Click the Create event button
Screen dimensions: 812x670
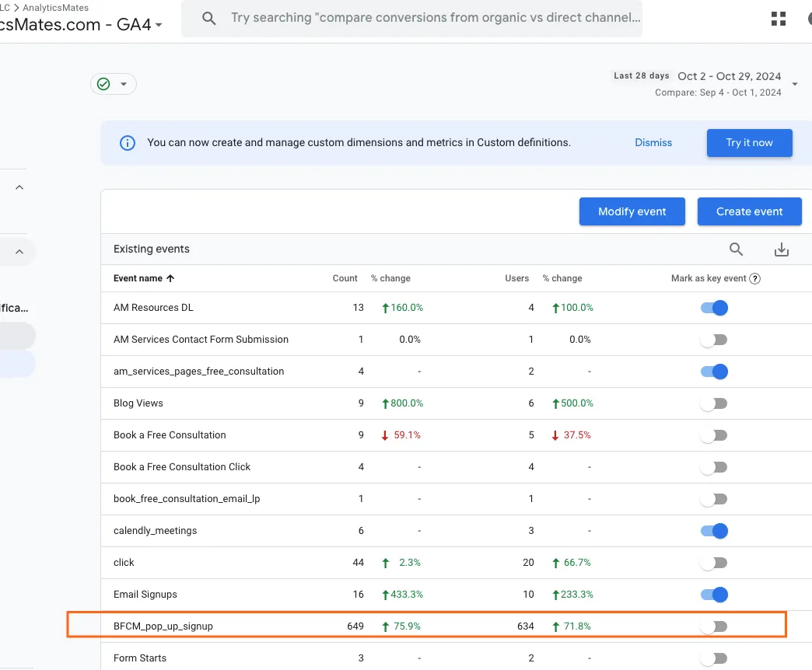[x=749, y=211]
